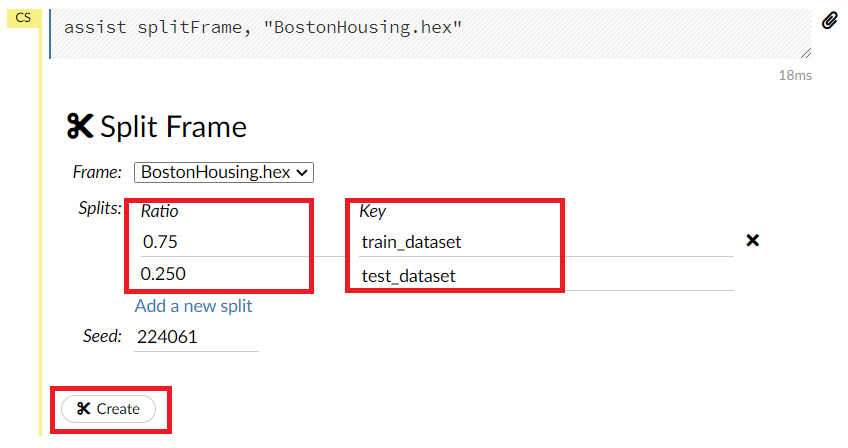
Task: Click into the test_dataset key field
Action: click(x=545, y=275)
